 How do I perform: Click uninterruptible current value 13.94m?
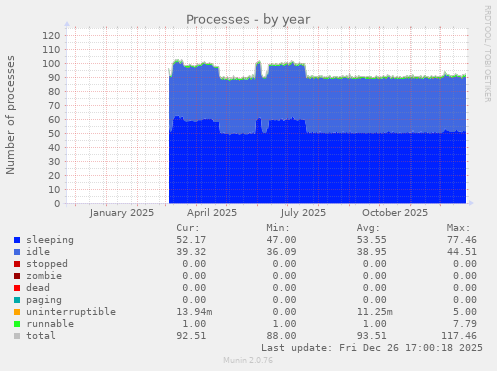[x=194, y=312]
